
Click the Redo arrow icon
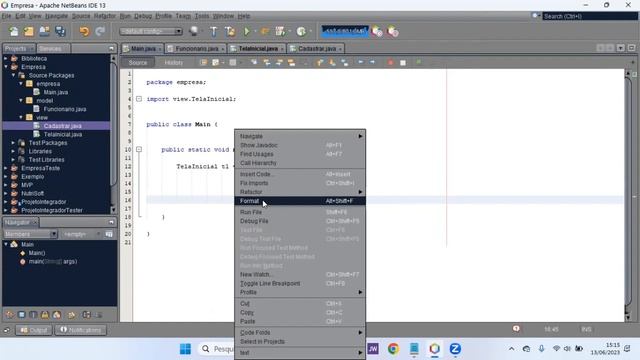pos(100,31)
